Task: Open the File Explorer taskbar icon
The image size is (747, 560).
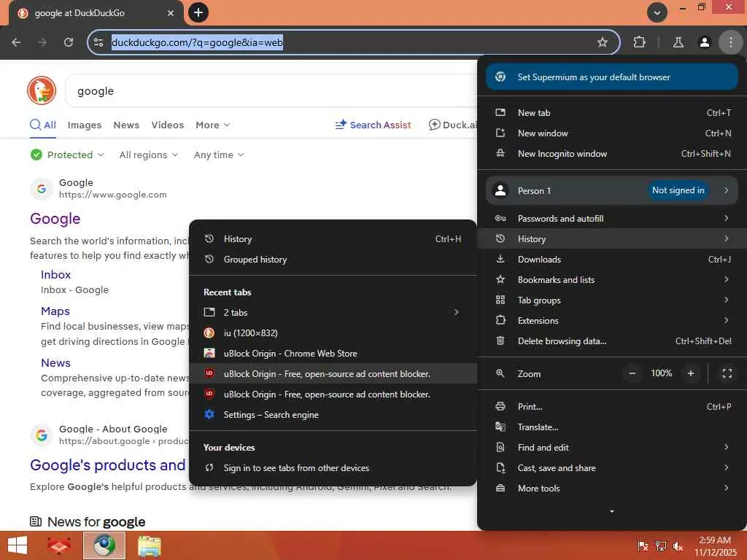Action: [x=149, y=545]
